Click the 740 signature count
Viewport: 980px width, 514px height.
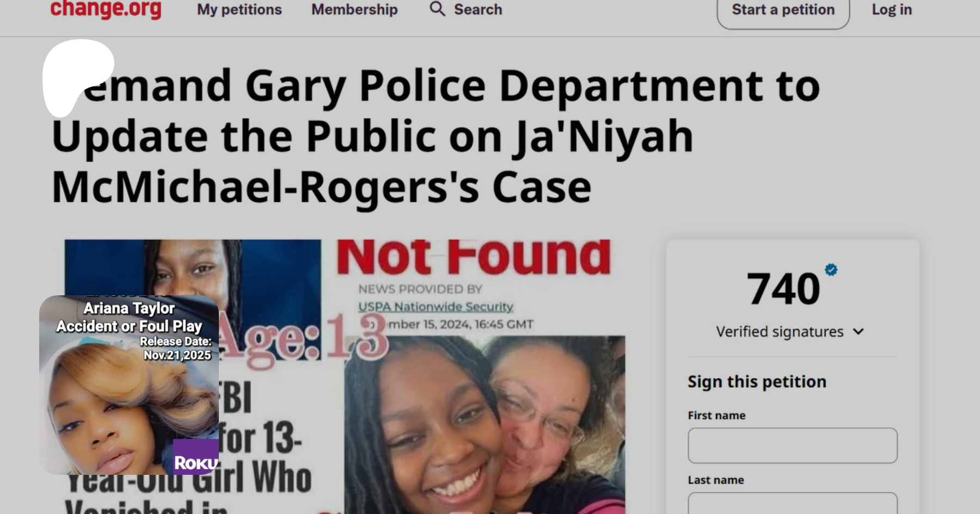click(783, 288)
